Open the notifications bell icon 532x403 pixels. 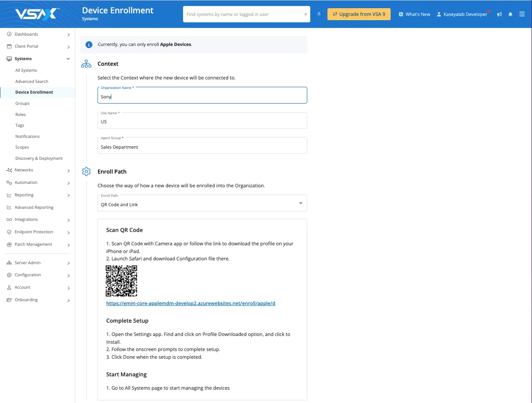coord(511,14)
